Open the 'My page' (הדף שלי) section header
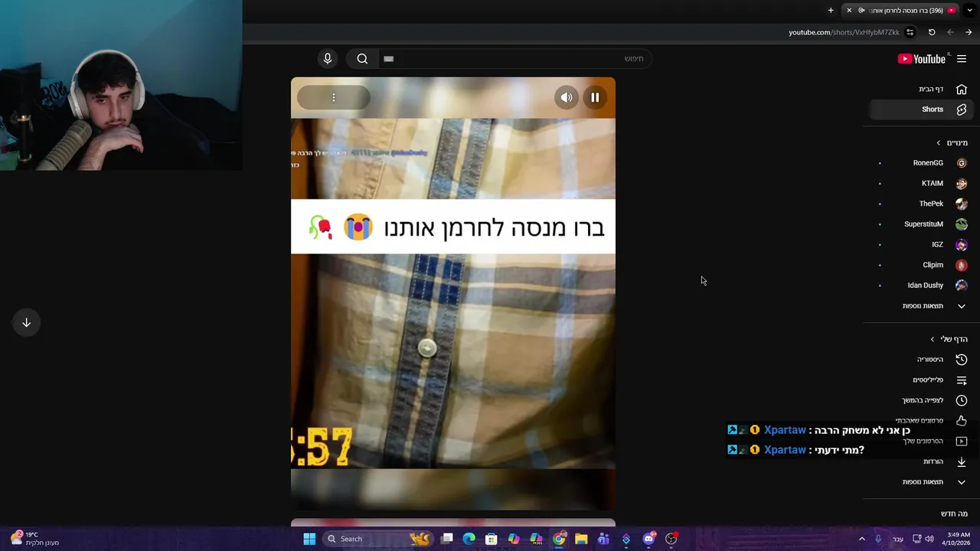This screenshot has height=551, width=980. coord(949,339)
